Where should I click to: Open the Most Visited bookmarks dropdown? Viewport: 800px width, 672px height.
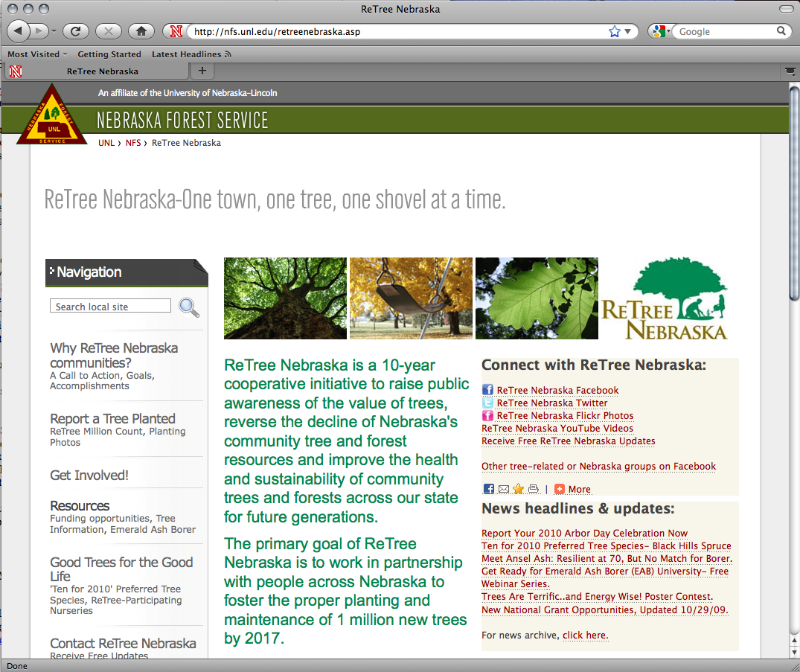coord(37,54)
